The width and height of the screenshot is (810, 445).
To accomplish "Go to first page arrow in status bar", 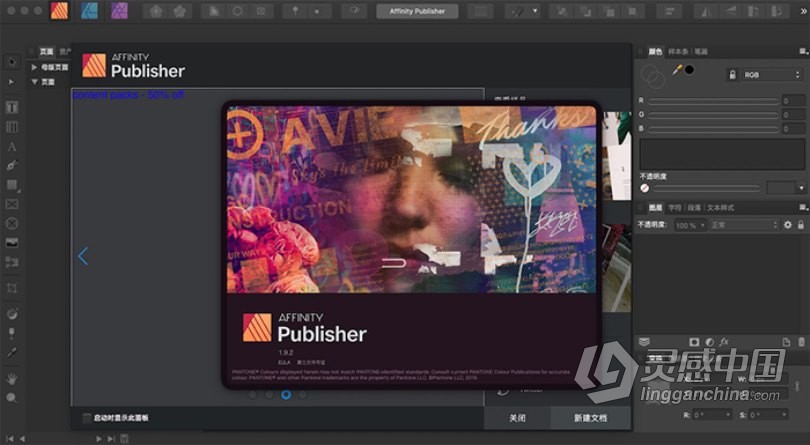I will [10, 439].
